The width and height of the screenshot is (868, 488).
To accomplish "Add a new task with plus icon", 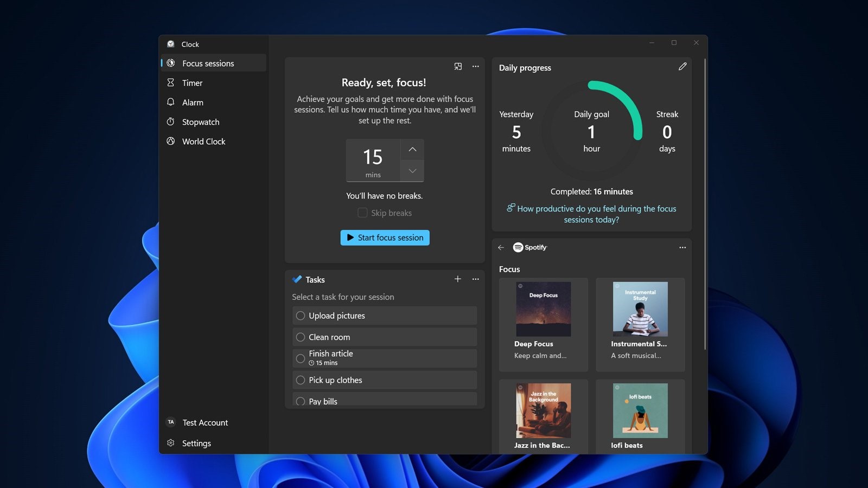I will tap(458, 279).
